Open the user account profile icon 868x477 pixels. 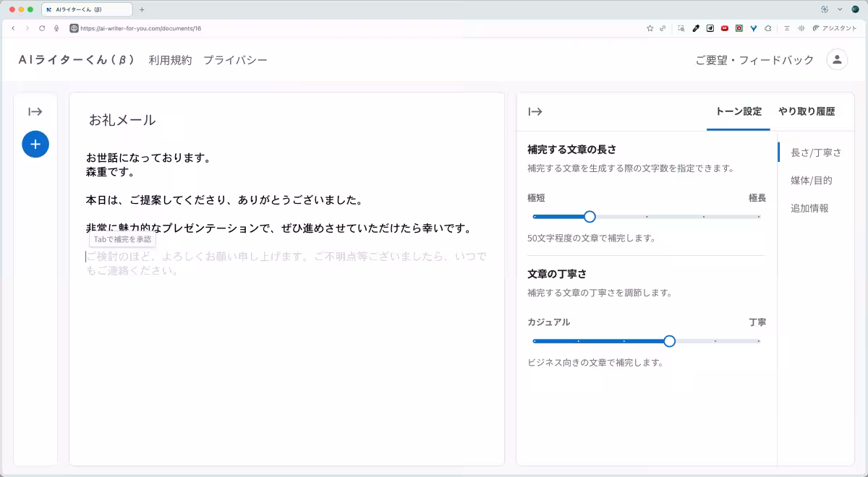837,60
